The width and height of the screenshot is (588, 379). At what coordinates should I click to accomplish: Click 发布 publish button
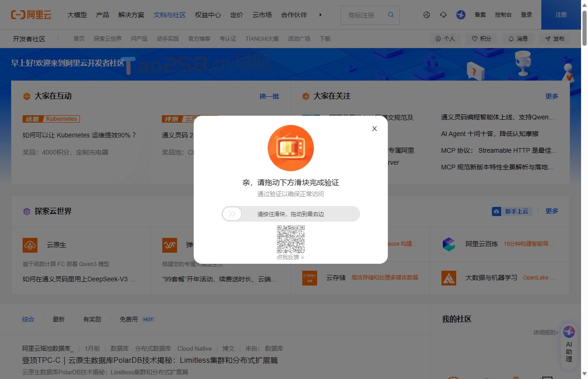[x=554, y=39]
